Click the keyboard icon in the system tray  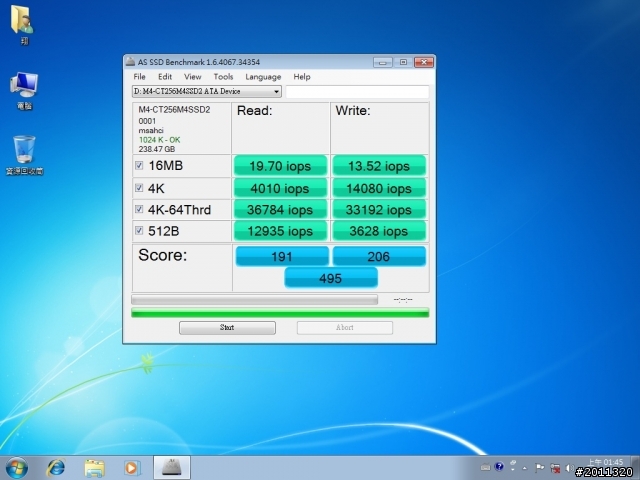pos(485,467)
